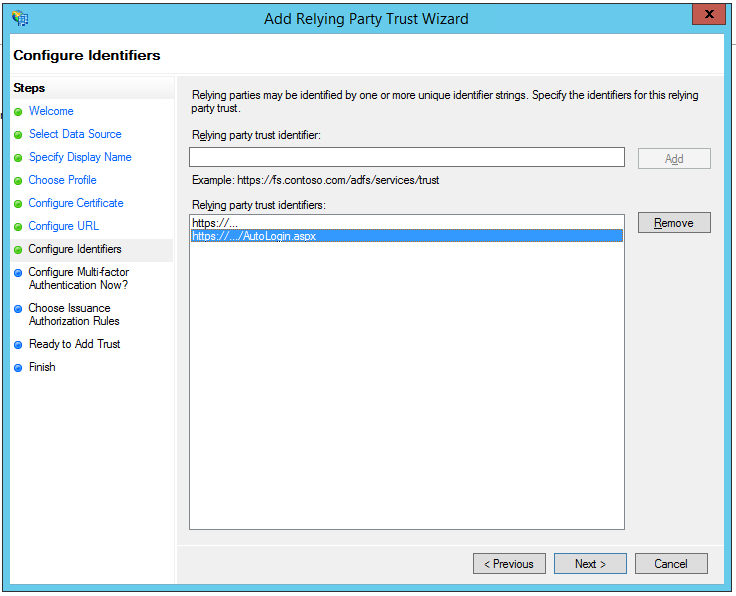Select the Configure URL step
The height and width of the screenshot is (596, 736).
pyautogui.click(x=64, y=226)
